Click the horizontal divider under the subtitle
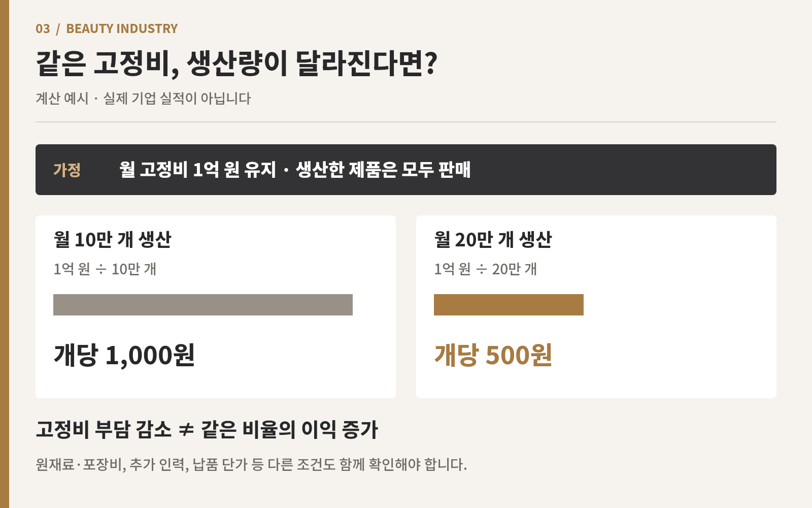This screenshot has height=508, width=812. pos(406,122)
